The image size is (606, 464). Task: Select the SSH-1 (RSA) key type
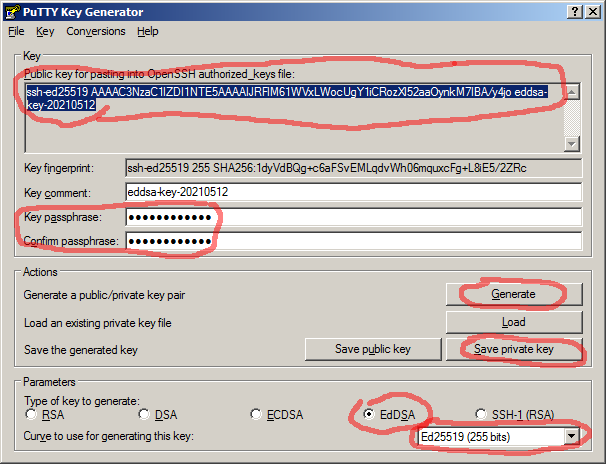pos(515,415)
